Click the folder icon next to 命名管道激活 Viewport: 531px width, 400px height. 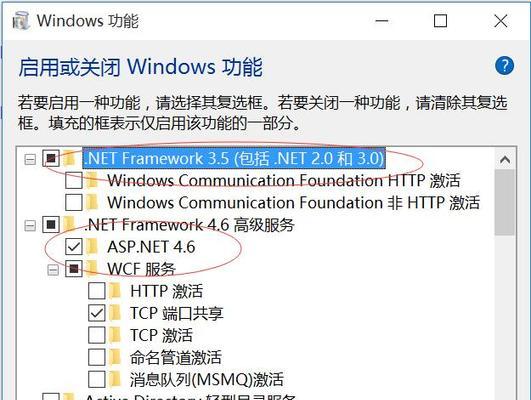click(115, 357)
